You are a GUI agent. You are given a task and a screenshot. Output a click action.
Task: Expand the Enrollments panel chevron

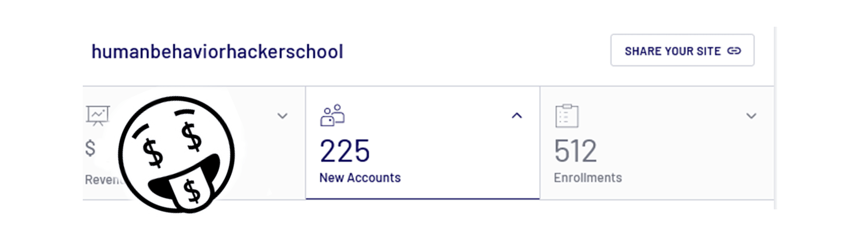point(751,116)
